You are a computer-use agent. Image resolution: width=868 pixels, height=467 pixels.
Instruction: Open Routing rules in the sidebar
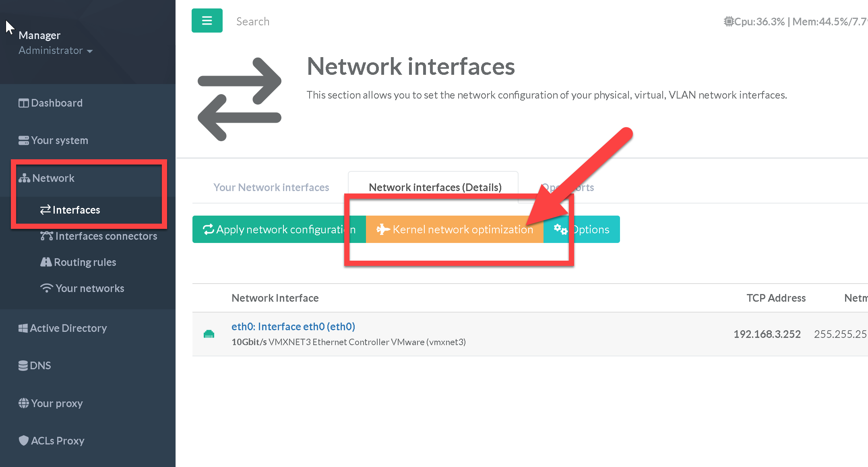[79, 262]
